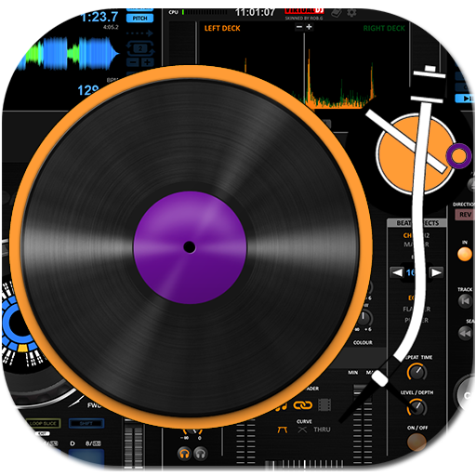Select the RIGHT DECK tab label

point(384,29)
